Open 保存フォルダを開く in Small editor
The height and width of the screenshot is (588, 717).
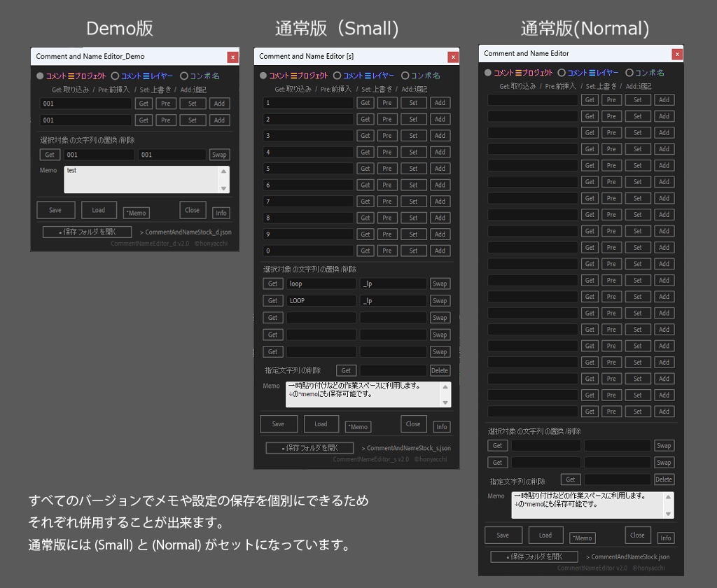coord(309,448)
